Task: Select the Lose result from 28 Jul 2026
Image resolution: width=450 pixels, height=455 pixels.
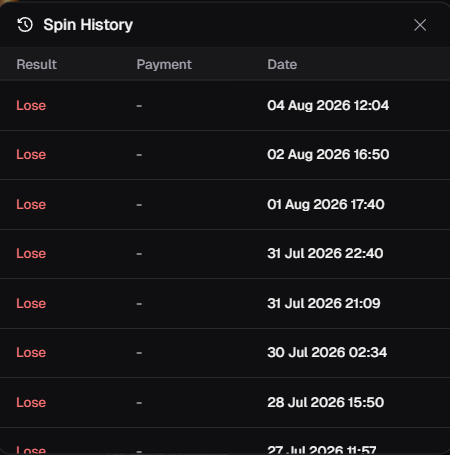Action: [x=31, y=403]
